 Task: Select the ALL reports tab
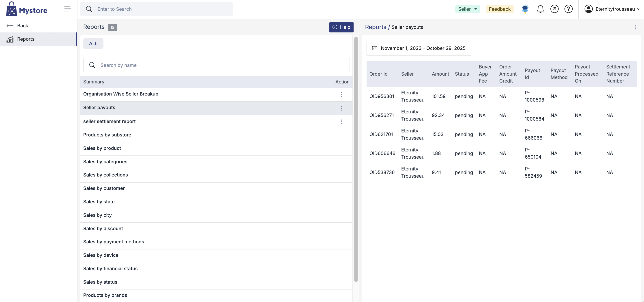[x=93, y=43]
